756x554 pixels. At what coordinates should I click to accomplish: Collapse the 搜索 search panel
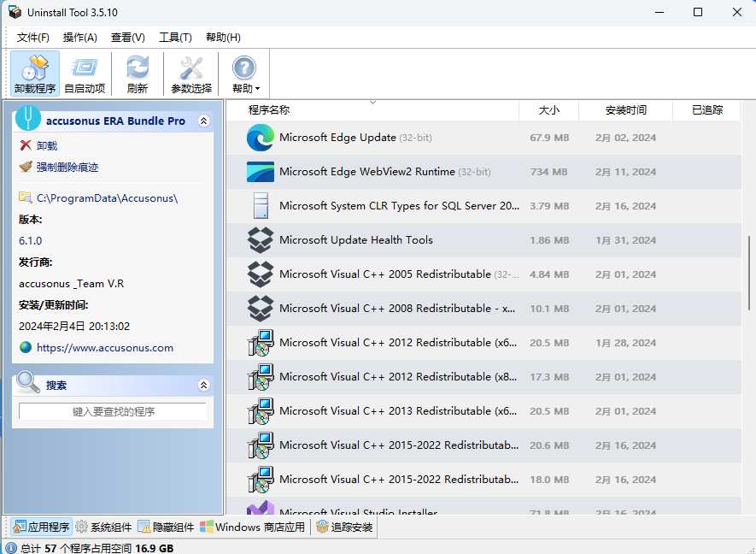(203, 385)
